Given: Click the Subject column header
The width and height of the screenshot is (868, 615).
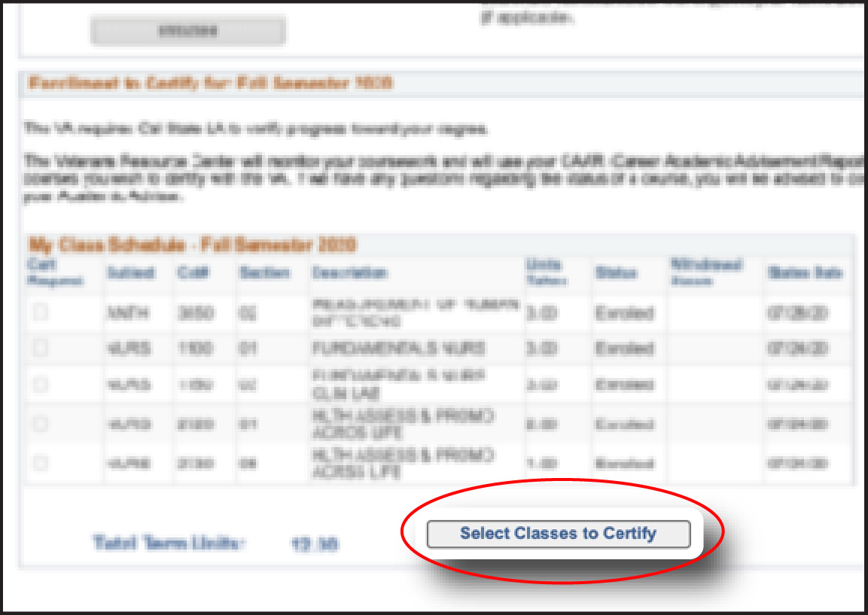Looking at the screenshot, I should 131,273.
